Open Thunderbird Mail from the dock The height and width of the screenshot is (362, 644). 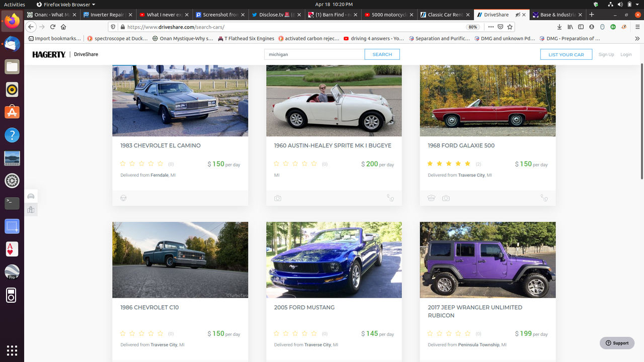click(12, 44)
